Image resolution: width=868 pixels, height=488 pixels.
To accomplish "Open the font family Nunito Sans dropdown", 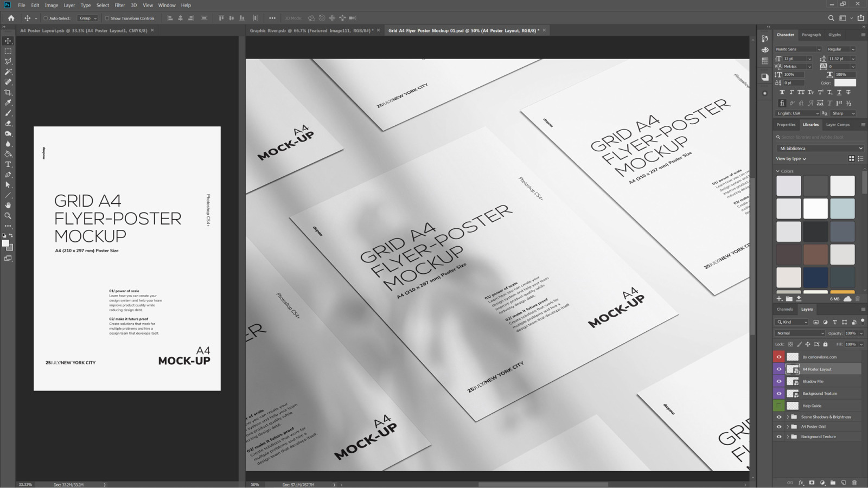I will pyautogui.click(x=799, y=49).
